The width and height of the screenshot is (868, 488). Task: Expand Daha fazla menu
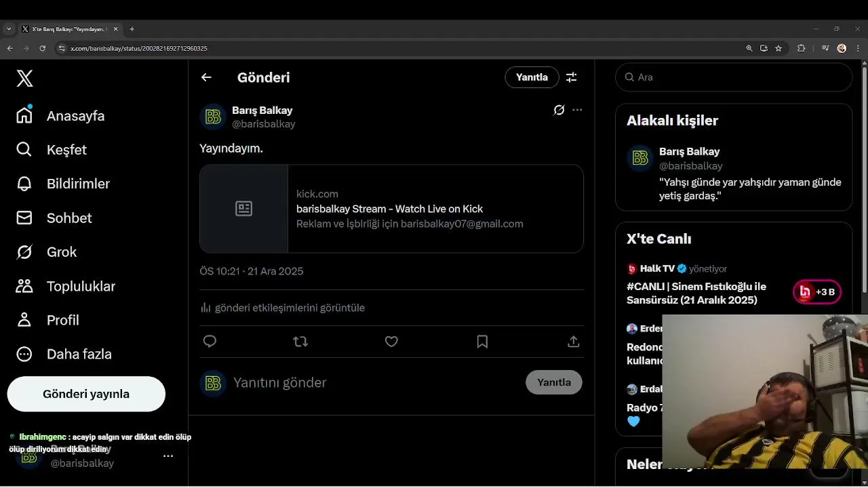pos(63,354)
